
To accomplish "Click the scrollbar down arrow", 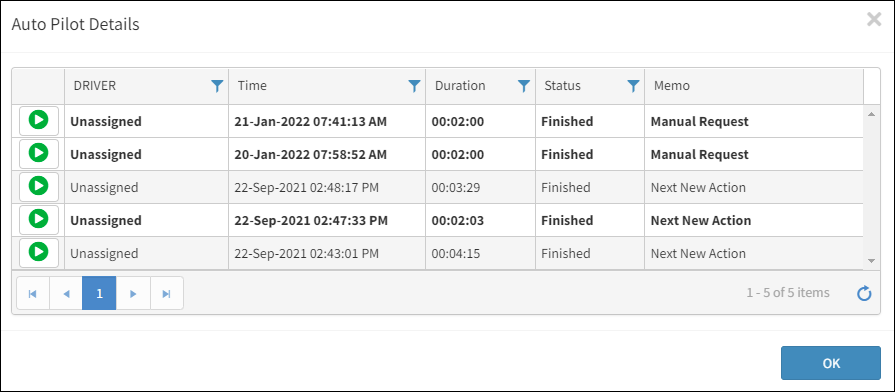I will (x=871, y=261).
